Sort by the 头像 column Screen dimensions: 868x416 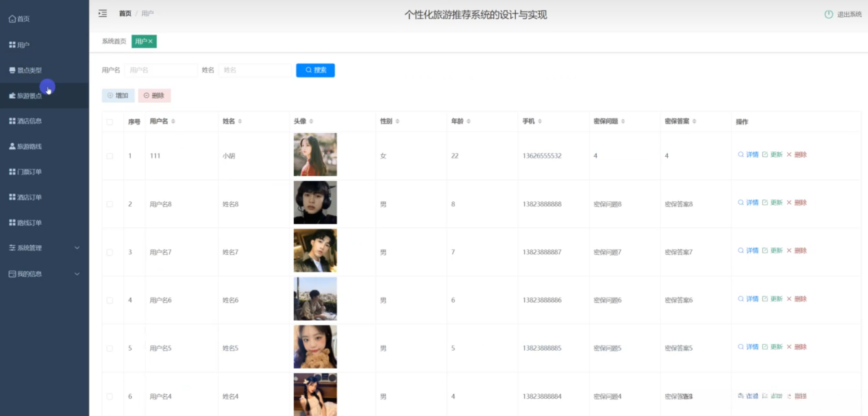pyautogui.click(x=311, y=121)
